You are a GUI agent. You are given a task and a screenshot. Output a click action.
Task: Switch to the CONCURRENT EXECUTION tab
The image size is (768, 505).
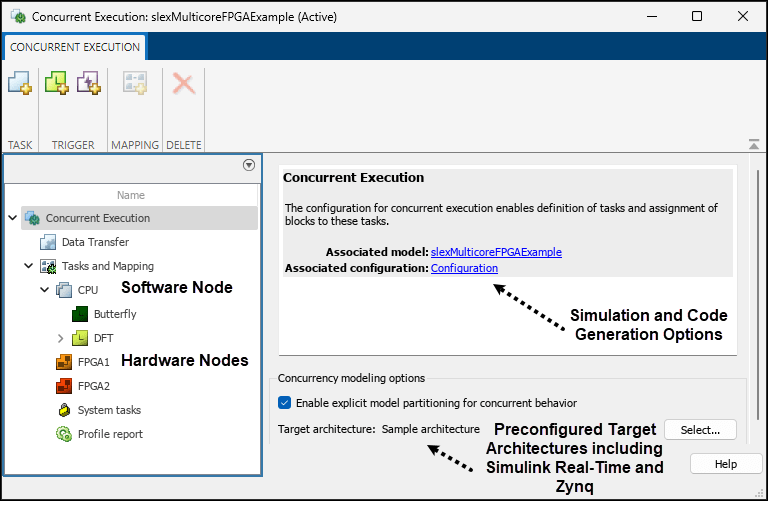click(75, 47)
